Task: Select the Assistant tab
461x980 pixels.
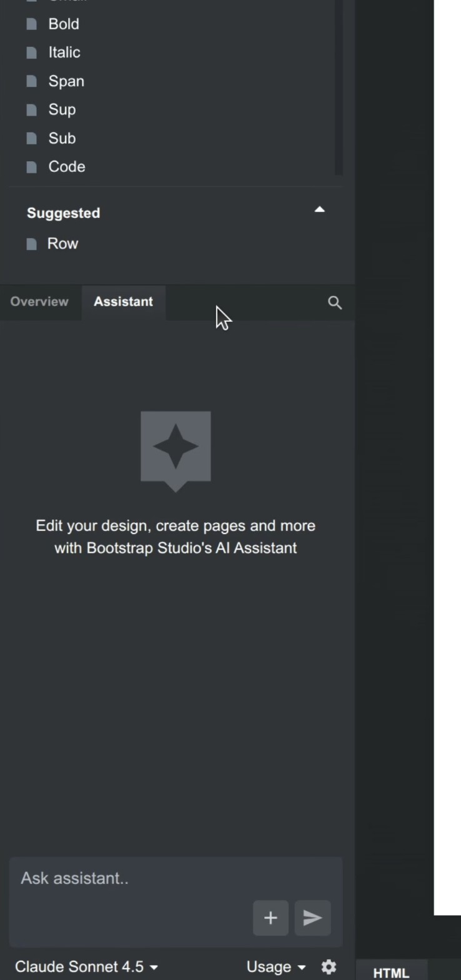Action: (x=123, y=302)
